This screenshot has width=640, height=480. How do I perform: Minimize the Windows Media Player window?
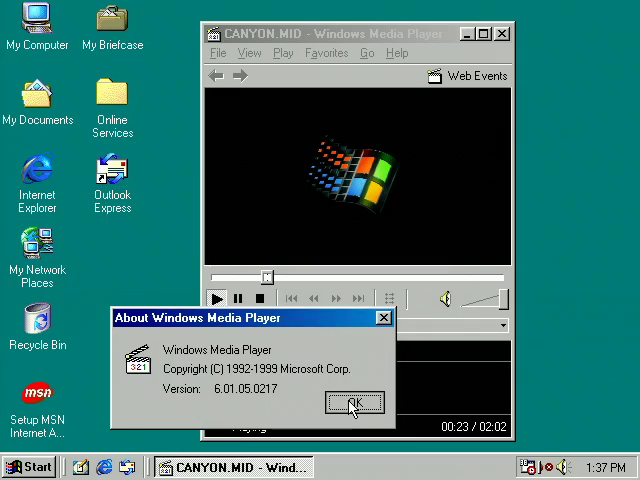(x=467, y=33)
